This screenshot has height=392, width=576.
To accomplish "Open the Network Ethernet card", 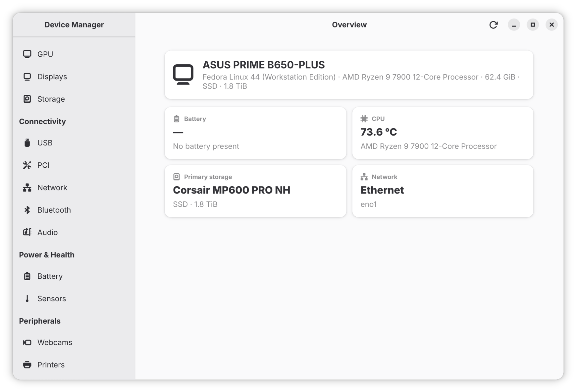I will tap(443, 191).
